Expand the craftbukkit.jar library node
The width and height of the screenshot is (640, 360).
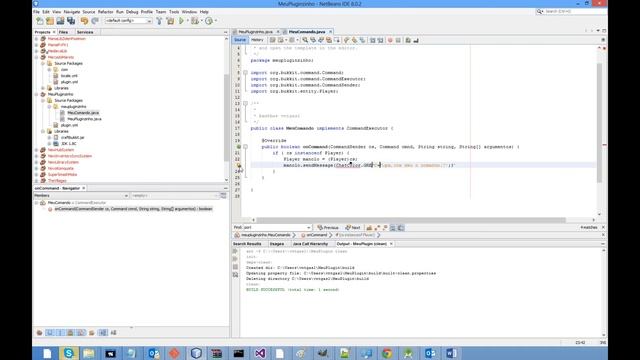[49, 138]
